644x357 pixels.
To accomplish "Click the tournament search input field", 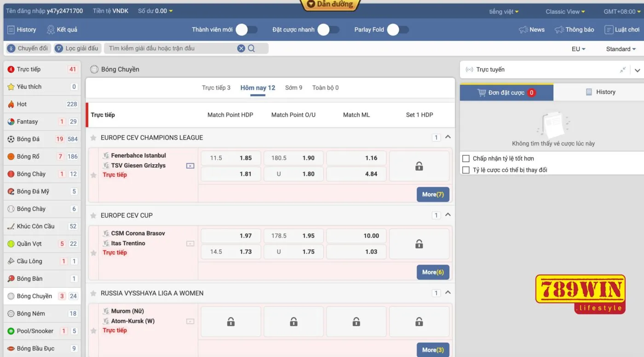I will (x=170, y=48).
